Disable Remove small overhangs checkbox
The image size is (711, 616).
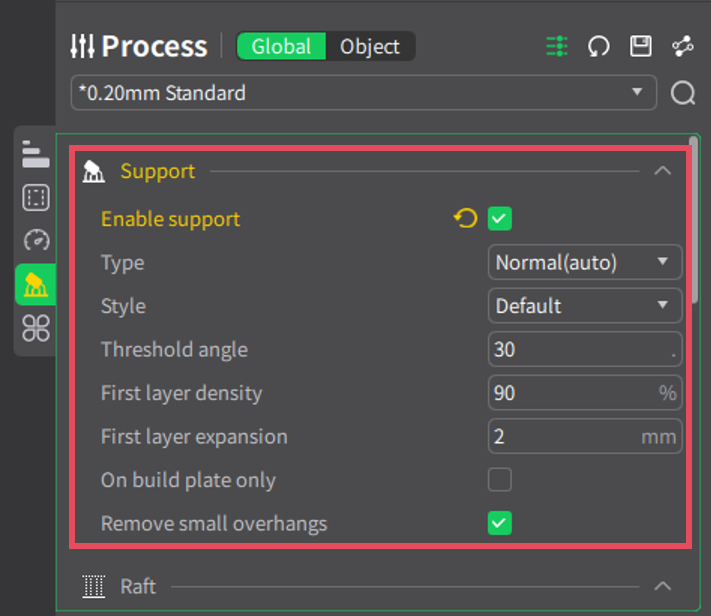click(x=500, y=523)
